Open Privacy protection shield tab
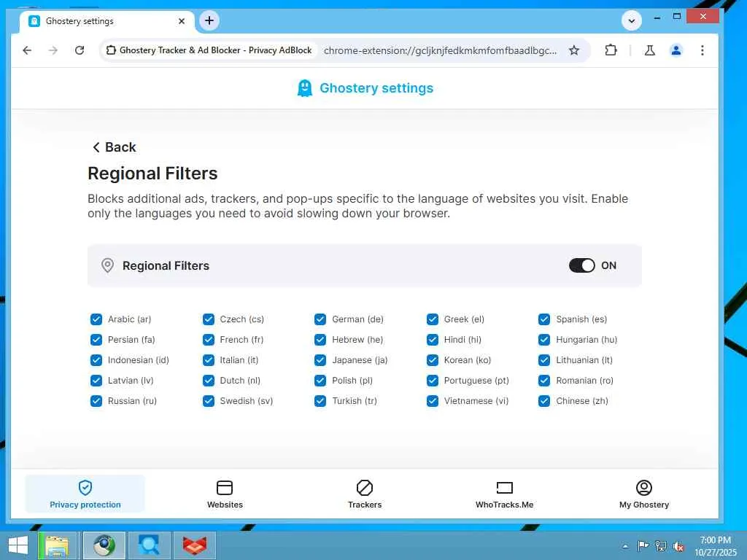This screenshot has width=747, height=560. 85,494
